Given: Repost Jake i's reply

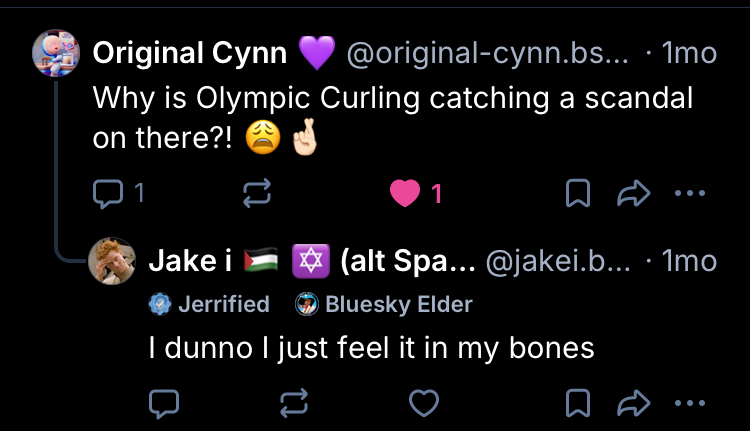Looking at the screenshot, I should pos(294,403).
